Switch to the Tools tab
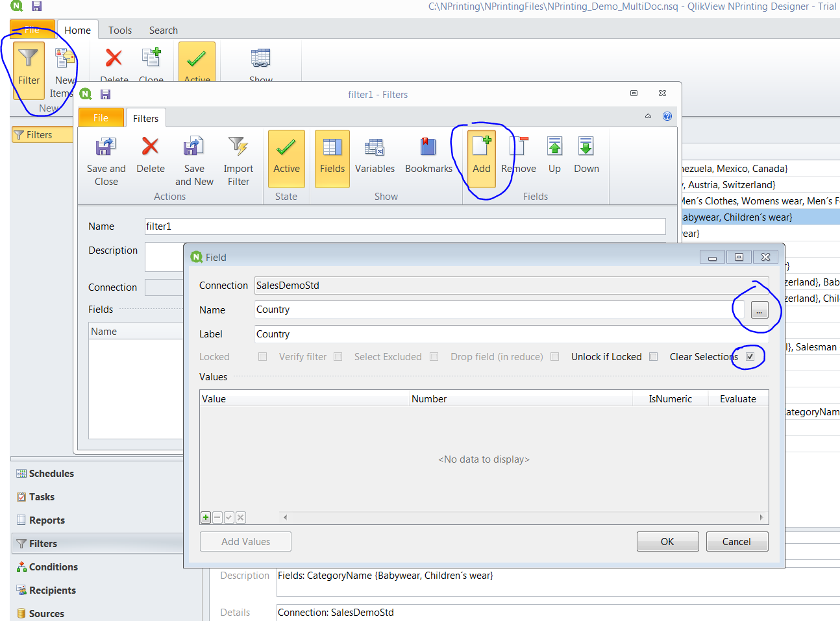 (x=120, y=30)
